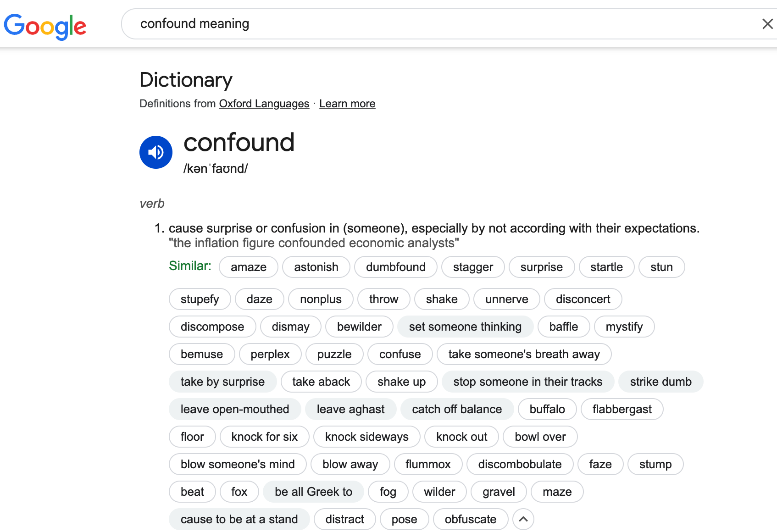Play the audio pronunciation of confound
This screenshot has width=777, height=532.
tap(156, 152)
